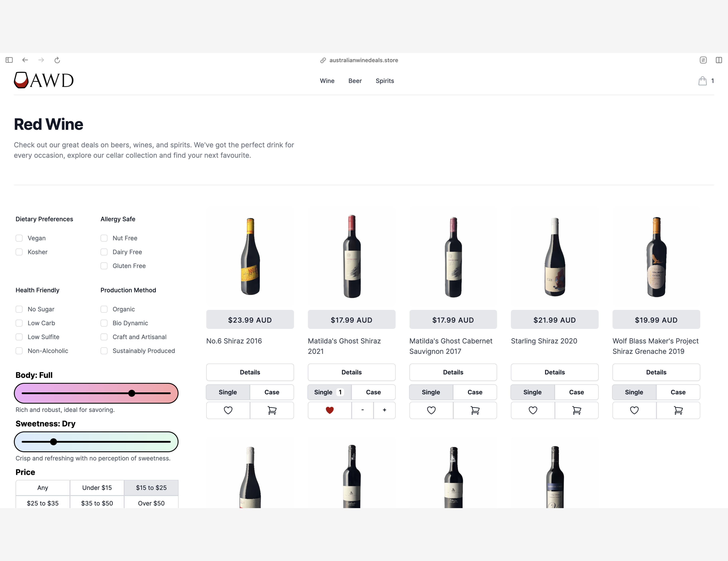
Task: Enable the Low Sulfite filter
Action: (19, 337)
